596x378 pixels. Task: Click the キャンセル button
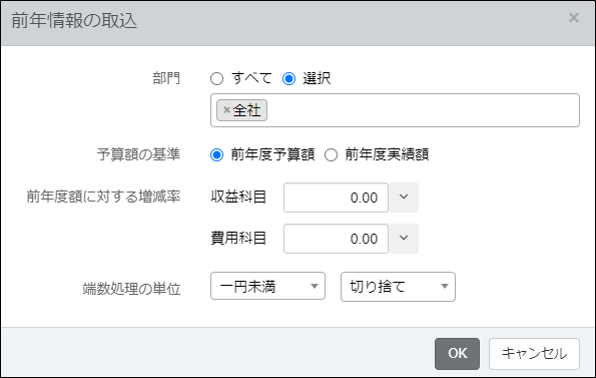click(x=534, y=354)
